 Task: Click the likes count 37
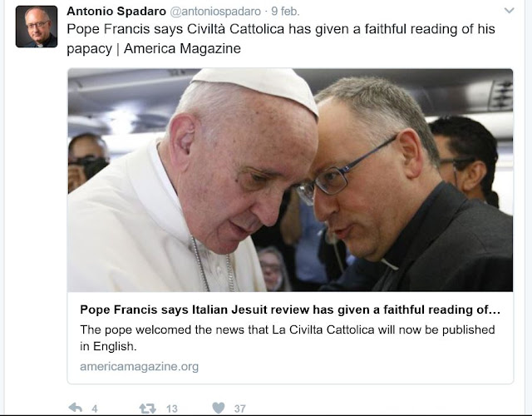click(x=240, y=409)
